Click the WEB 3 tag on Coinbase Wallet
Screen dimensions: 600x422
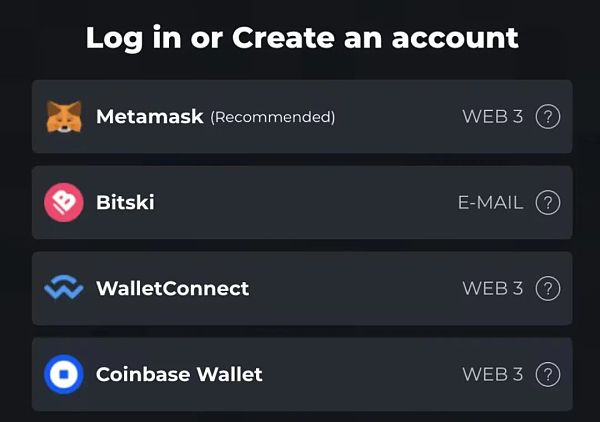click(x=492, y=375)
